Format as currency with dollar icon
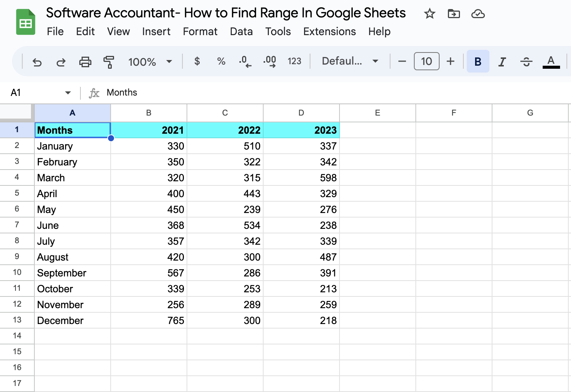 click(x=197, y=61)
